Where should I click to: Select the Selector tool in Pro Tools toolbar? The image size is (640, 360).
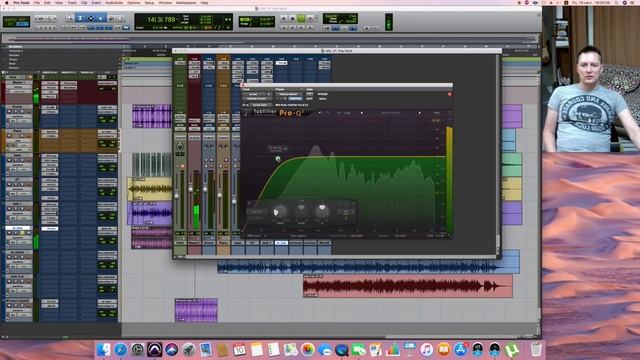pyautogui.click(x=91, y=18)
